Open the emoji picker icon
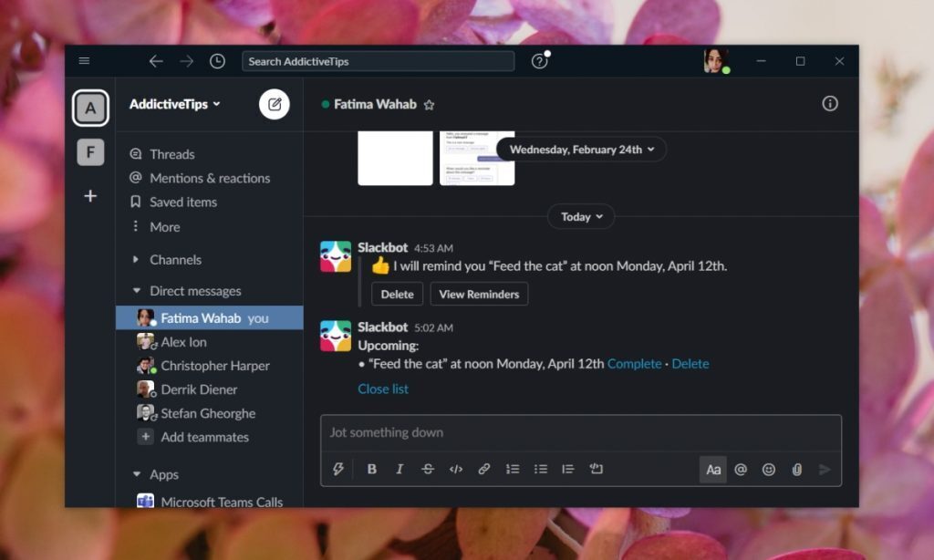934x560 pixels. (768, 469)
